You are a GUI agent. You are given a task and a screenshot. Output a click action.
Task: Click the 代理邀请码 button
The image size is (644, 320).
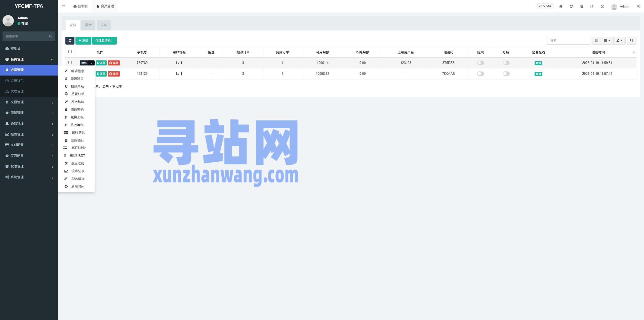coord(104,41)
